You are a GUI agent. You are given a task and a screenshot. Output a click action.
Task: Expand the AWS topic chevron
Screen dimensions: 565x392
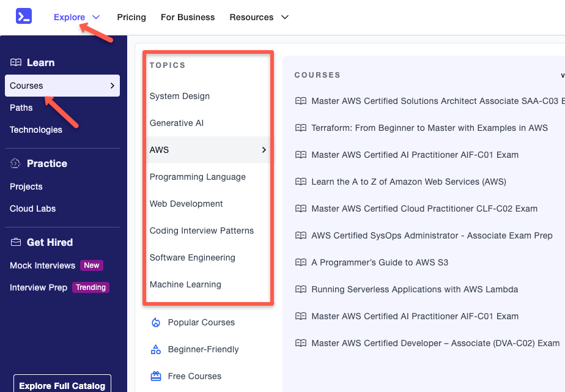[x=264, y=150]
